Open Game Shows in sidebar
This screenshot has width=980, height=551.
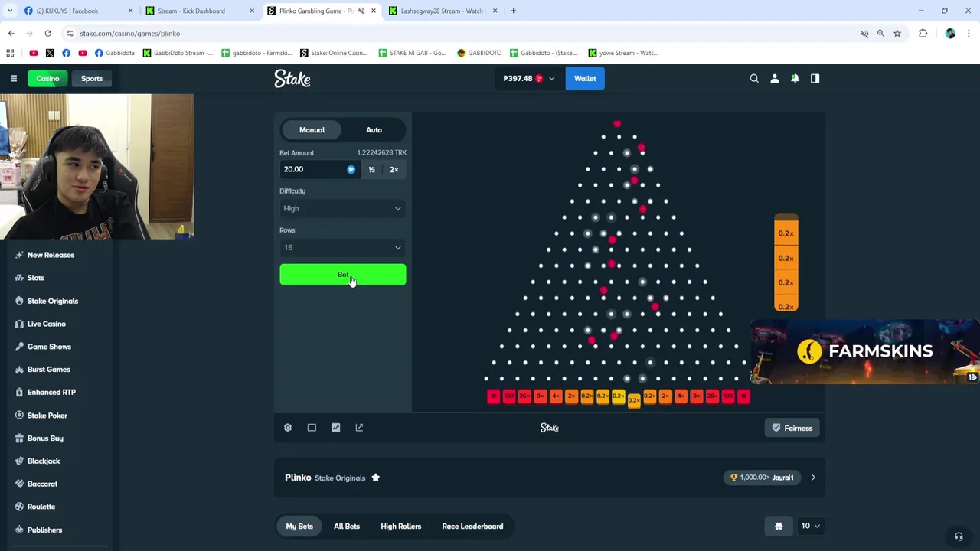click(x=49, y=347)
